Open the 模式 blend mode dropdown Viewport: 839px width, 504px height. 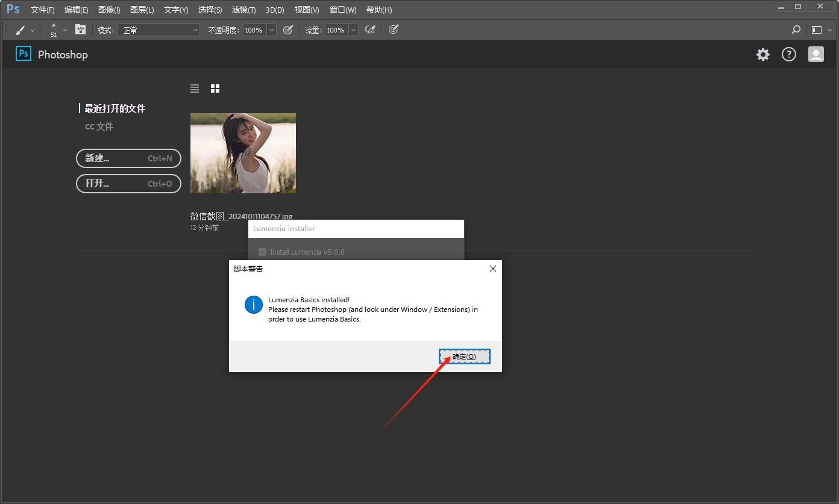(159, 30)
